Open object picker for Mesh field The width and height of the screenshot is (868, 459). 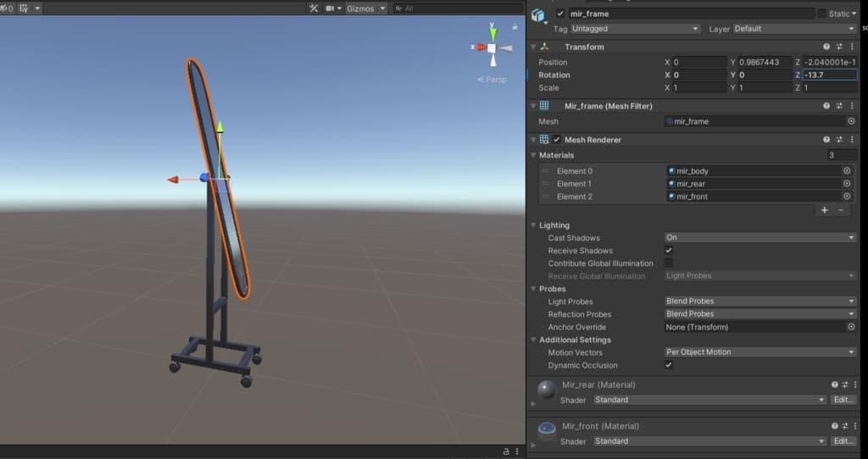pyautogui.click(x=850, y=121)
